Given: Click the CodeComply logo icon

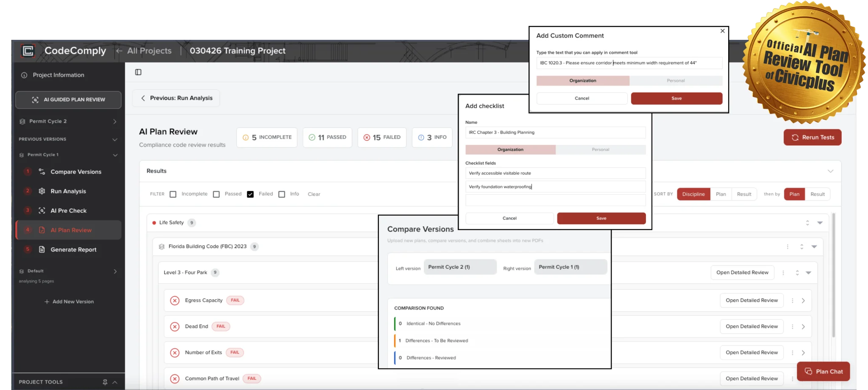Looking at the screenshot, I should click(x=28, y=51).
